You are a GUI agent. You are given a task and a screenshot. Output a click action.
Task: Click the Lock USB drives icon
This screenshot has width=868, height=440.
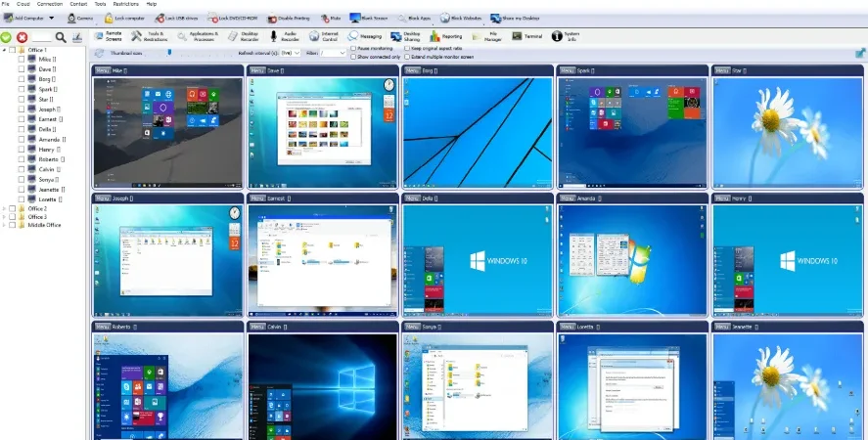pyautogui.click(x=160, y=19)
